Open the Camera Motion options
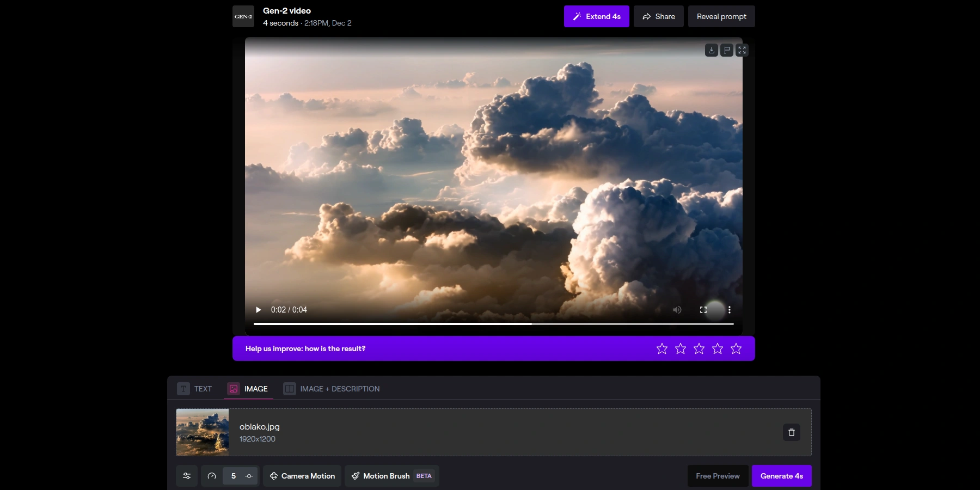This screenshot has width=980, height=490. coord(302,476)
